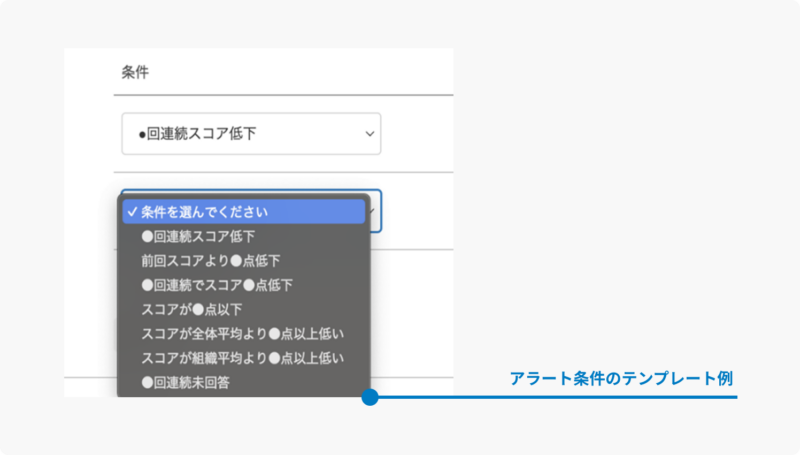The image size is (800, 455).
Task: Choose スコアが組織平均より●点以上低い option
Action: pyautogui.click(x=242, y=358)
